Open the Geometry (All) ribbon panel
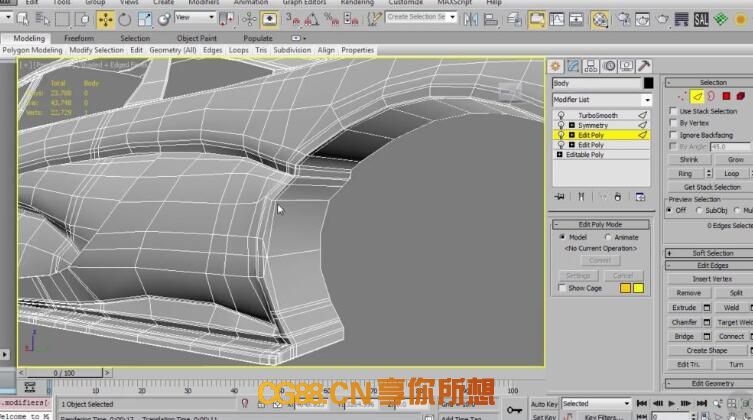Image resolution: width=753 pixels, height=420 pixels. tap(172, 50)
